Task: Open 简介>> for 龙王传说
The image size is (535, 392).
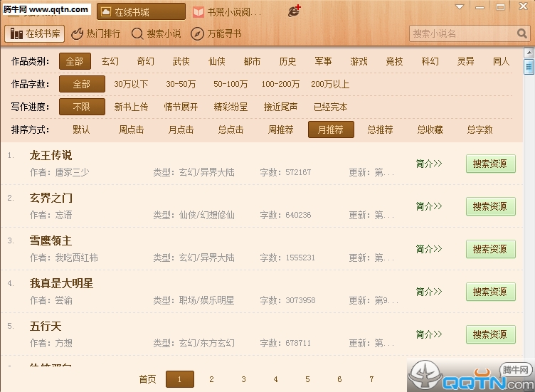Action: click(x=429, y=164)
